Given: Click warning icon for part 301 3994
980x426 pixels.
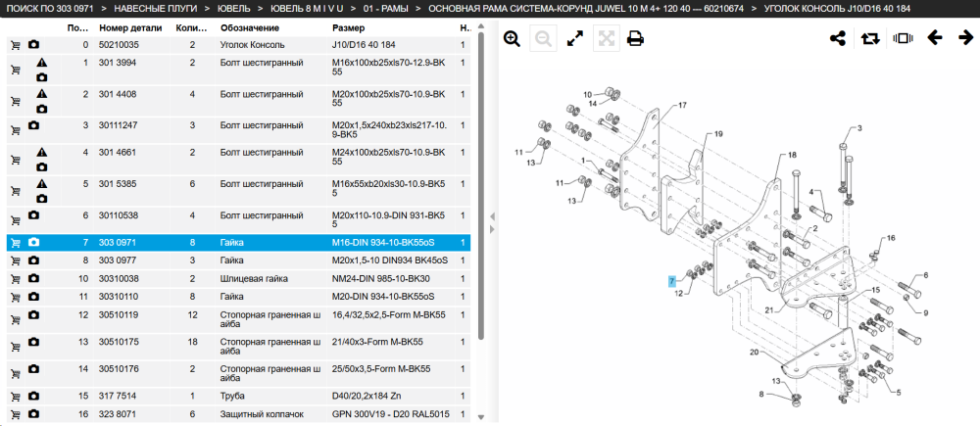Looking at the screenshot, I should (x=41, y=63).
